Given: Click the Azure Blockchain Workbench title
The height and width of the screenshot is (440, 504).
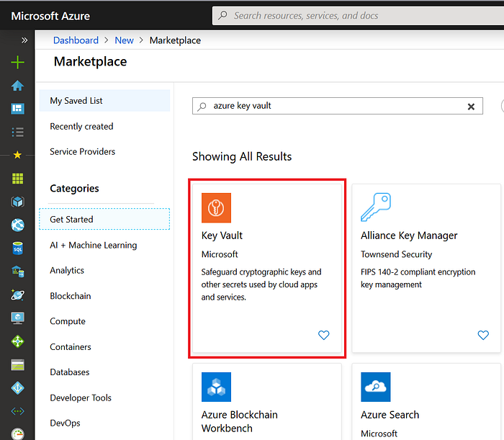Looking at the screenshot, I should [x=240, y=421].
